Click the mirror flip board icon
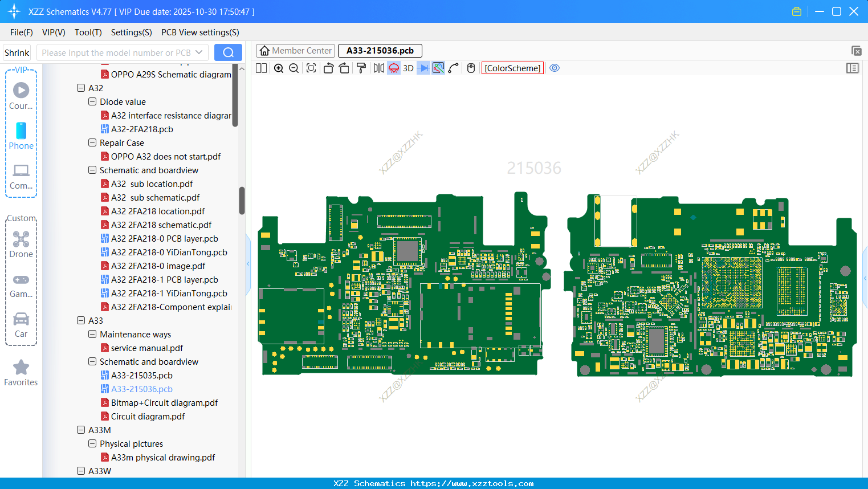868x489 pixels. [378, 68]
